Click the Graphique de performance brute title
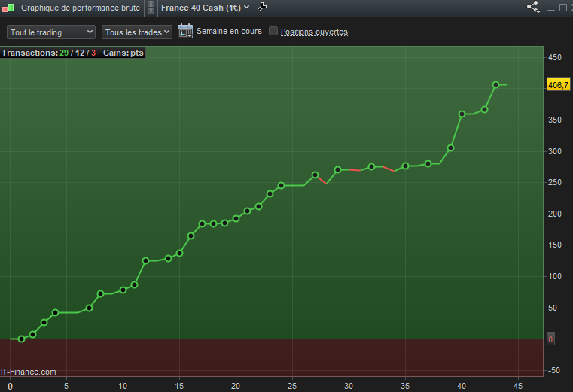The width and height of the screenshot is (573, 392). tap(81, 8)
